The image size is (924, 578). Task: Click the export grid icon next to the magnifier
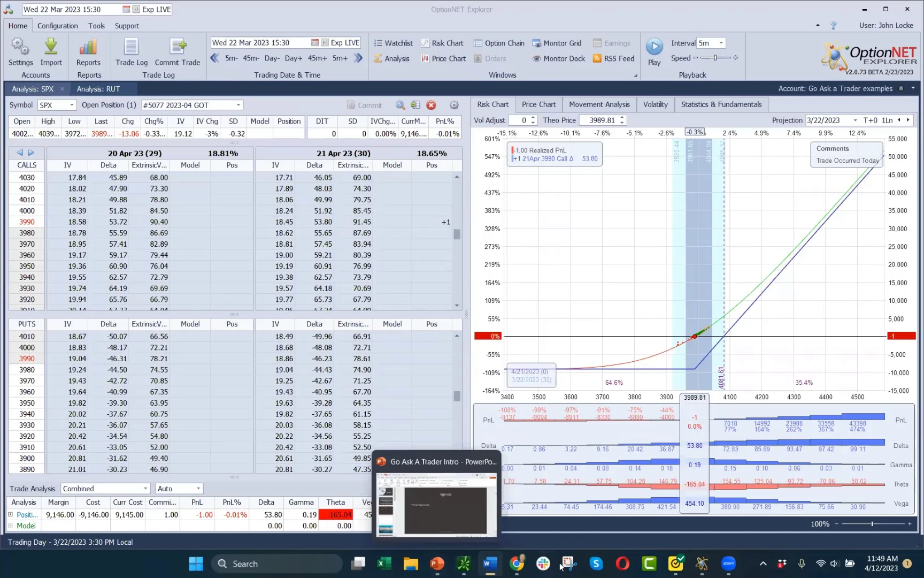point(415,105)
